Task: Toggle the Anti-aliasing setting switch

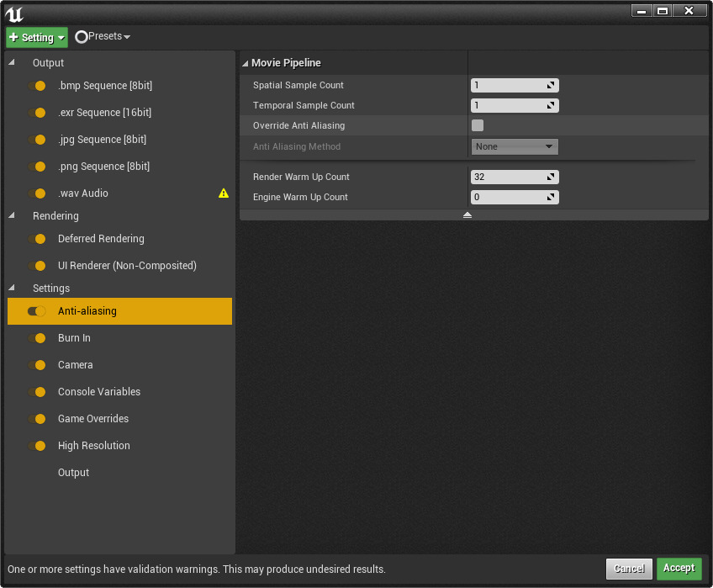Action: point(37,311)
